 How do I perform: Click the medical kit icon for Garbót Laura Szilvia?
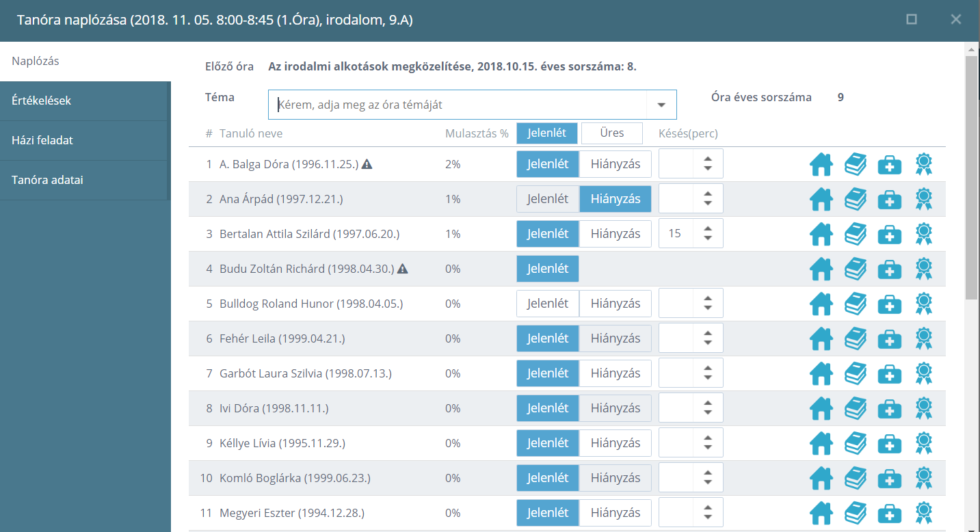pyautogui.click(x=890, y=373)
